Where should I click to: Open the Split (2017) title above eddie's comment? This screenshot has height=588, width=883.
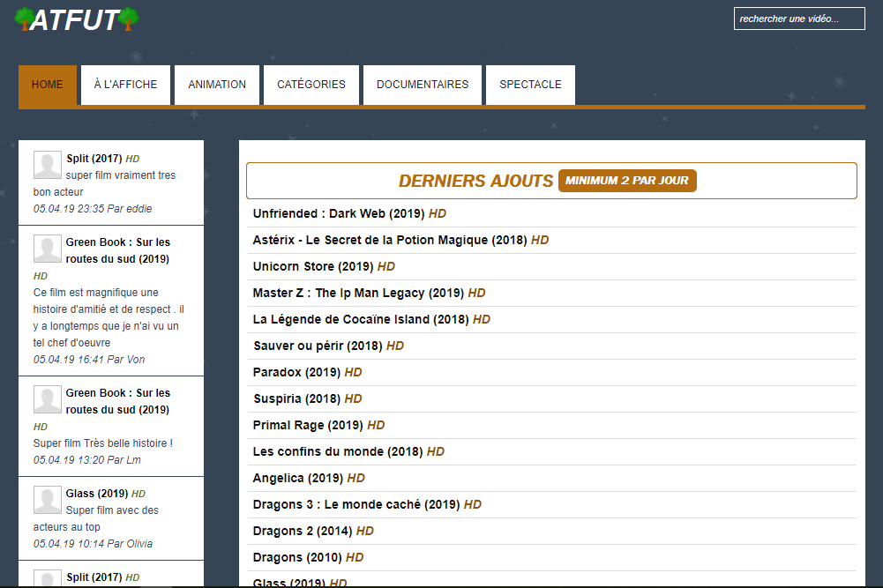94,159
